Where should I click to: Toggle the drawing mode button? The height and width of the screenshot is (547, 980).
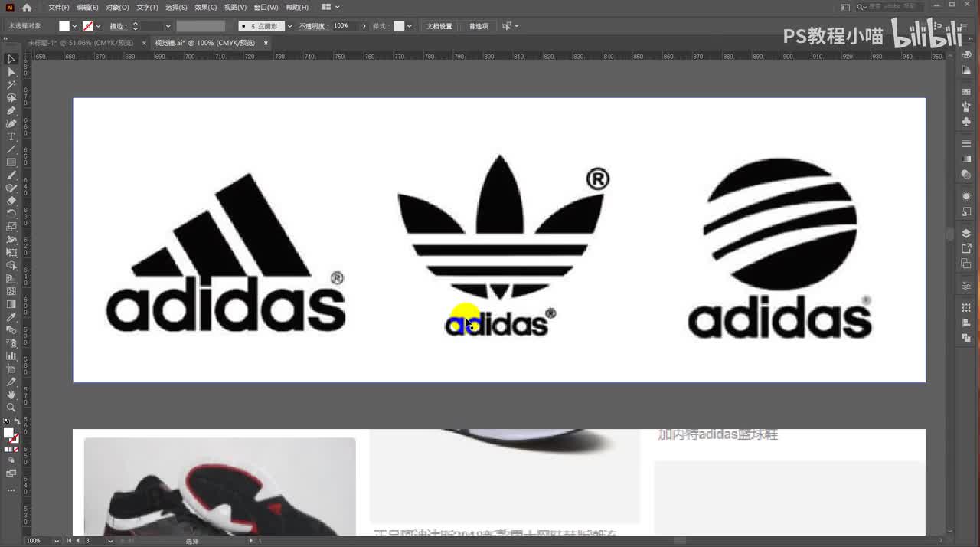(x=11, y=460)
